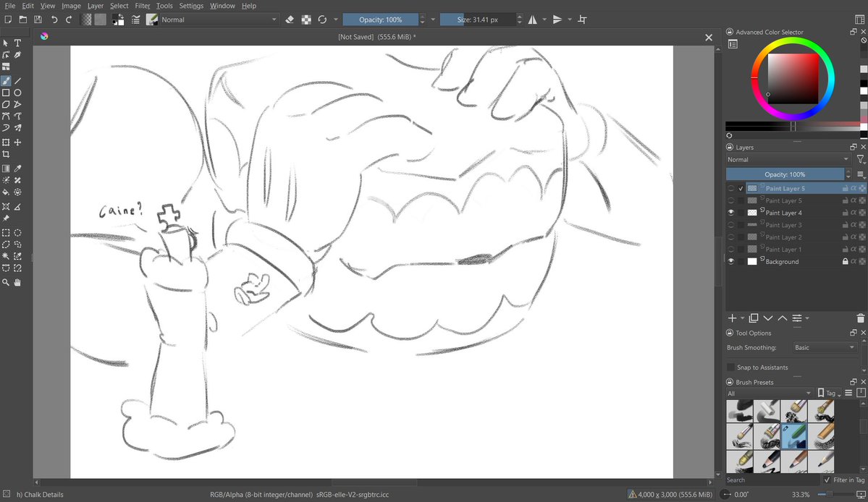Select the Move tool

tap(17, 142)
